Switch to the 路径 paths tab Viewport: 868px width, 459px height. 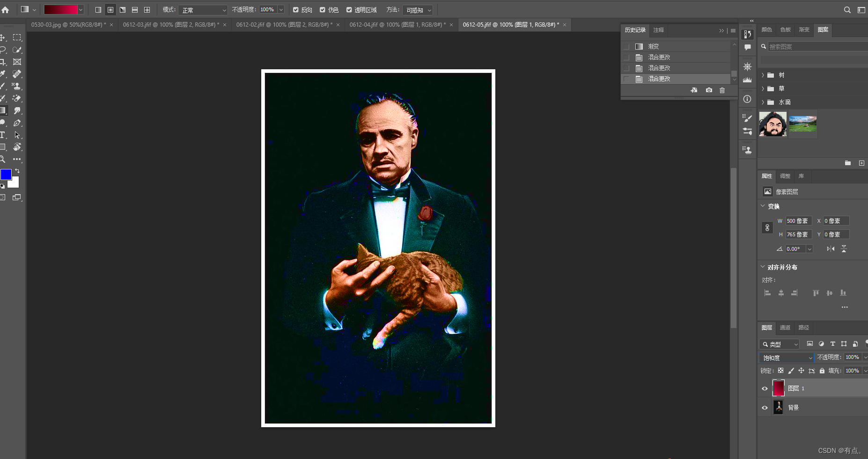point(804,328)
